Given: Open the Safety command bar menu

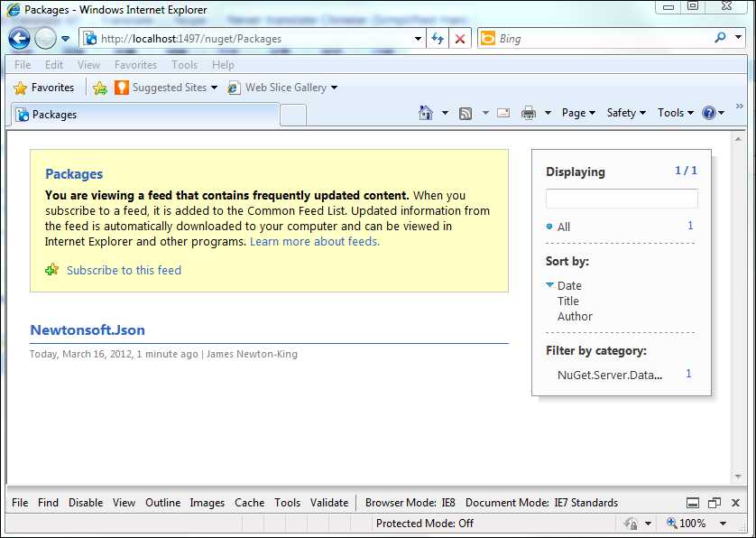Looking at the screenshot, I should tap(626, 113).
